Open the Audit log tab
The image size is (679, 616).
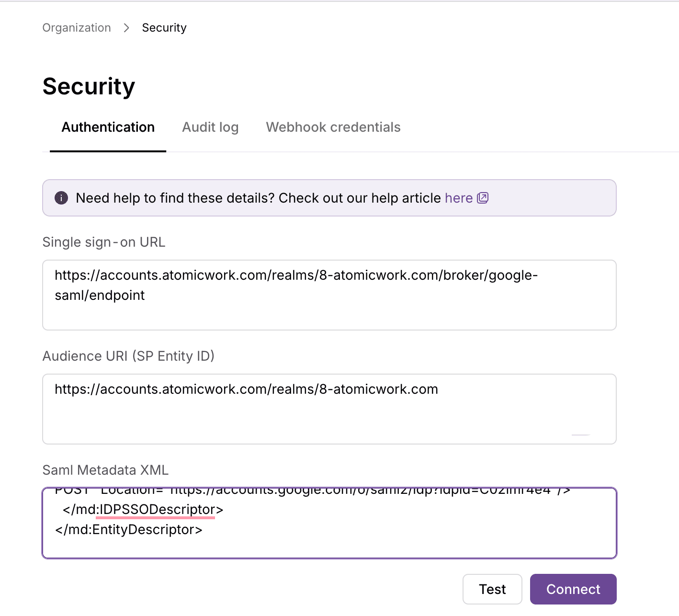click(210, 127)
